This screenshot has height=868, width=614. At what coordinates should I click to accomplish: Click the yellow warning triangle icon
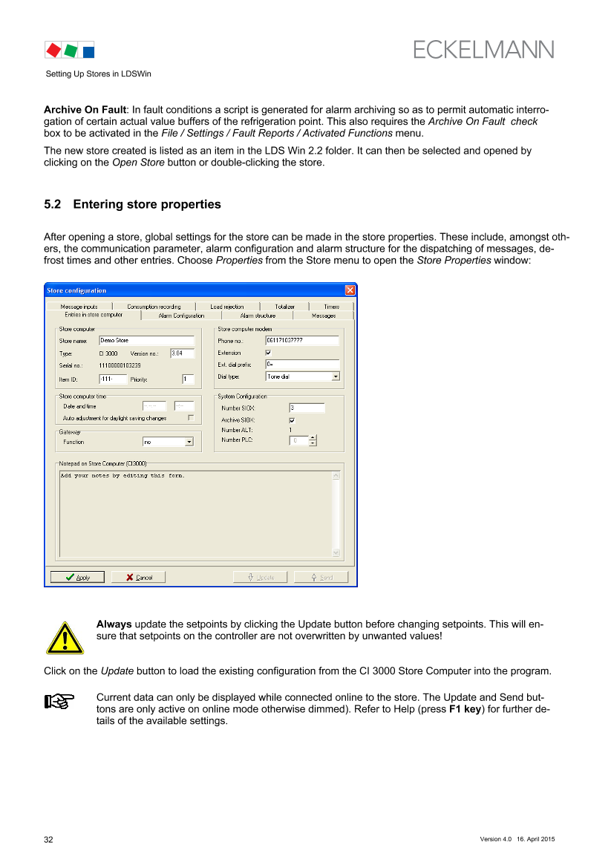pyautogui.click(x=65, y=638)
